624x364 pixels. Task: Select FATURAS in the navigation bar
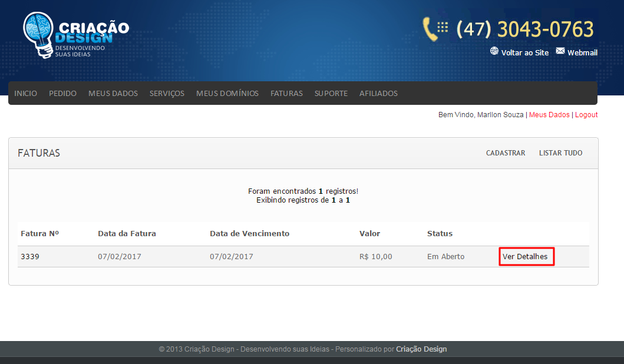(286, 93)
